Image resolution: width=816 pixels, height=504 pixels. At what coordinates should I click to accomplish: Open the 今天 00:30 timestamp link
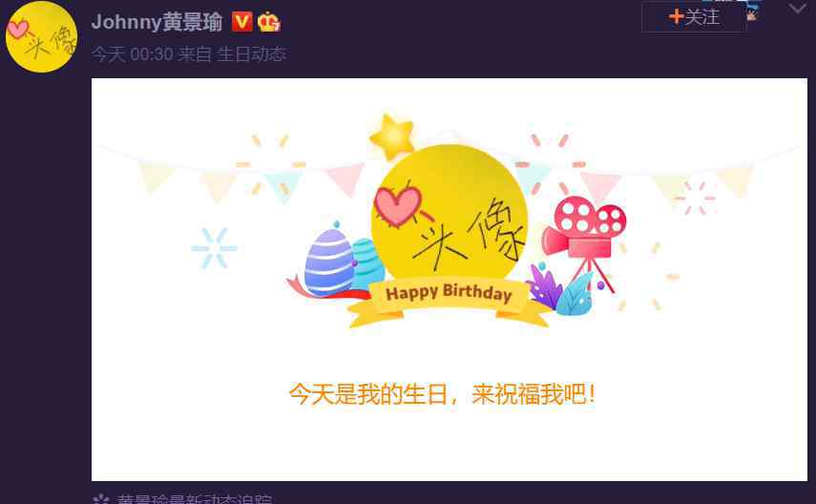click(133, 54)
